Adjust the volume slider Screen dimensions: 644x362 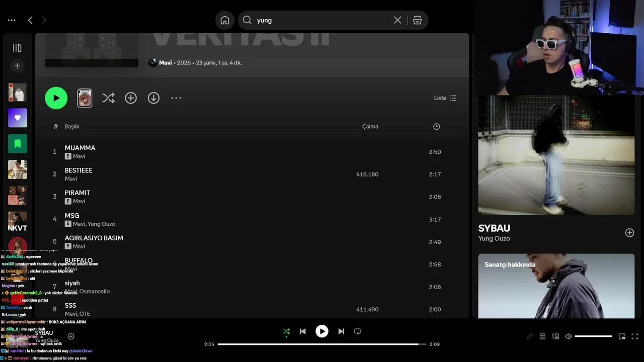tap(593, 336)
